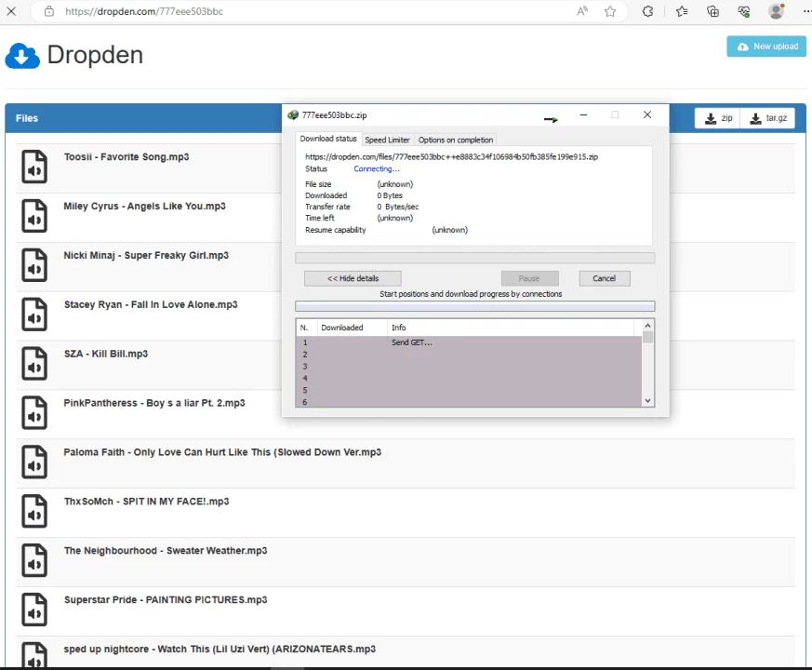Viewport: 812px width, 670px height.
Task: Click the Dropden cloud logo icon
Action: point(22,56)
